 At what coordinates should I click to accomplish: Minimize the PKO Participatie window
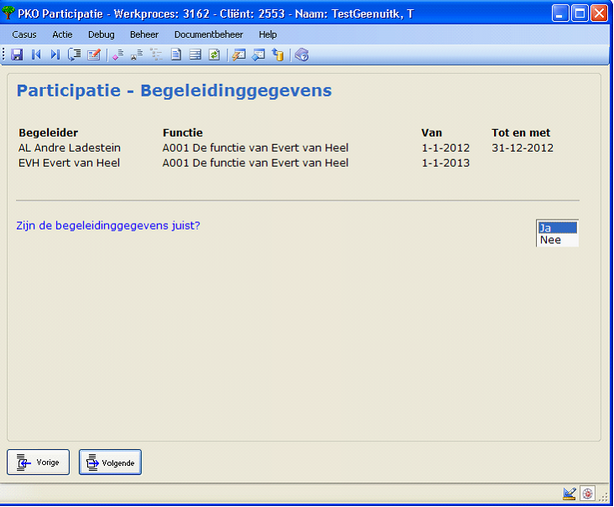tap(560, 14)
